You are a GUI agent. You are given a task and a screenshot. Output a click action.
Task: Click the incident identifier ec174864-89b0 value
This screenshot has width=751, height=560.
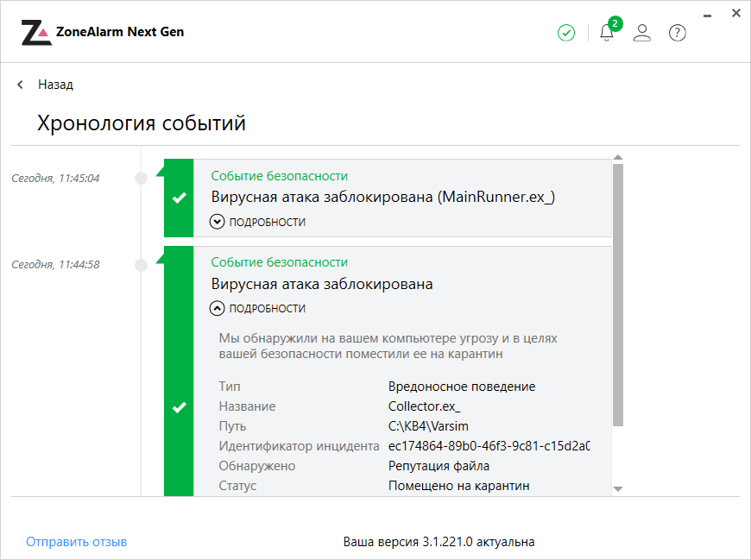(489, 446)
